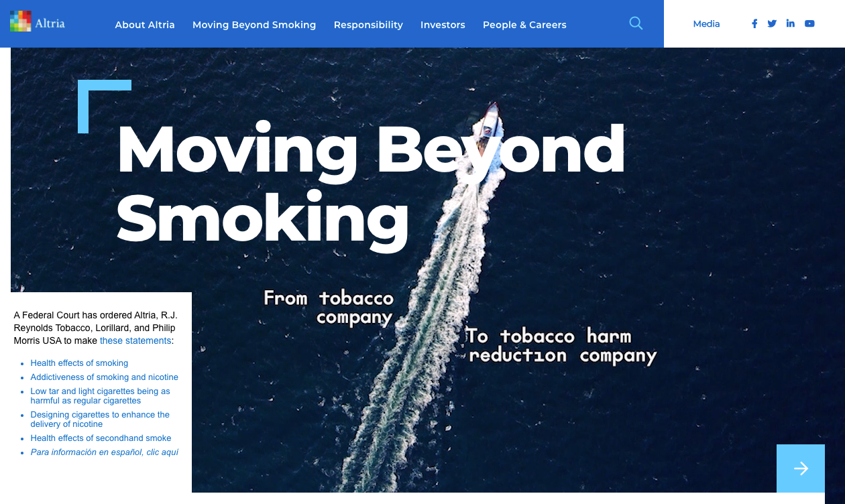
Task: Open the People & Careers menu
Action: [x=524, y=25]
